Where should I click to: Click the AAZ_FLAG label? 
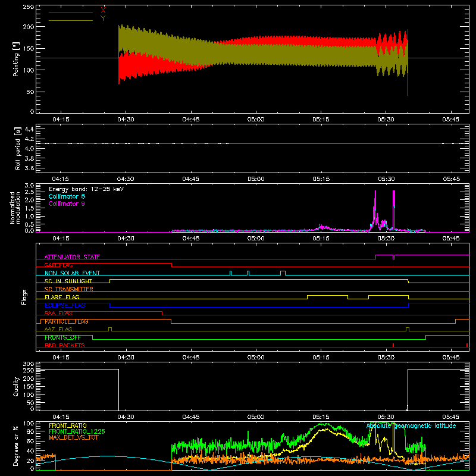coord(58,329)
